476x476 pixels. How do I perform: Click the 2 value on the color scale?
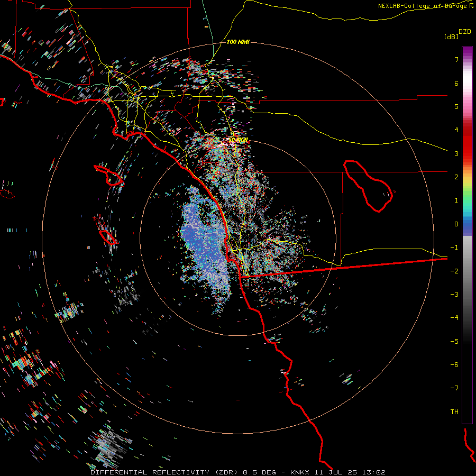(456, 177)
